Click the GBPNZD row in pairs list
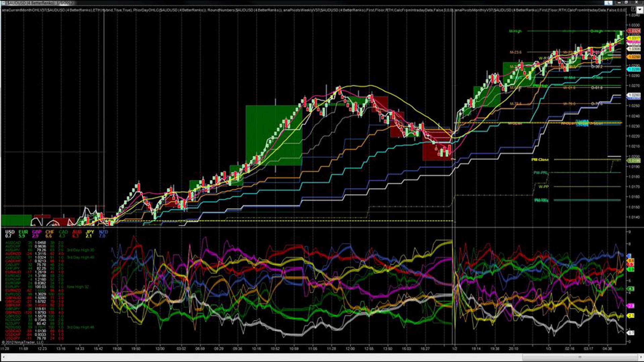Screen dimensions: 644x362 (x=13, y=312)
